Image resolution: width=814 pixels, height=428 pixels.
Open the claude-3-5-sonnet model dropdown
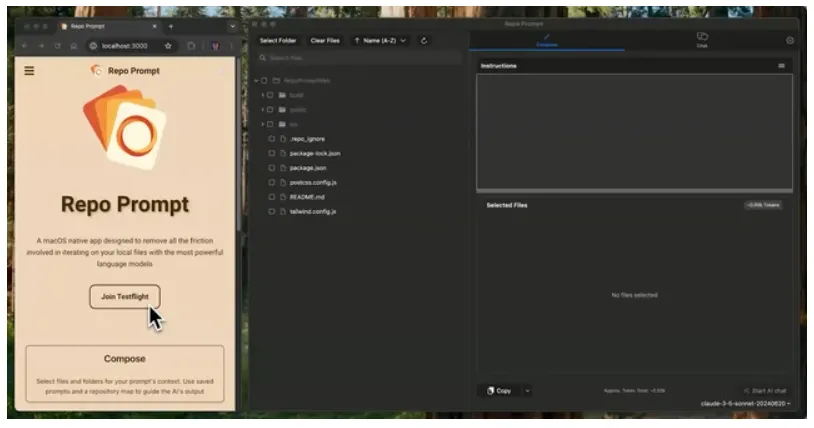(745, 404)
